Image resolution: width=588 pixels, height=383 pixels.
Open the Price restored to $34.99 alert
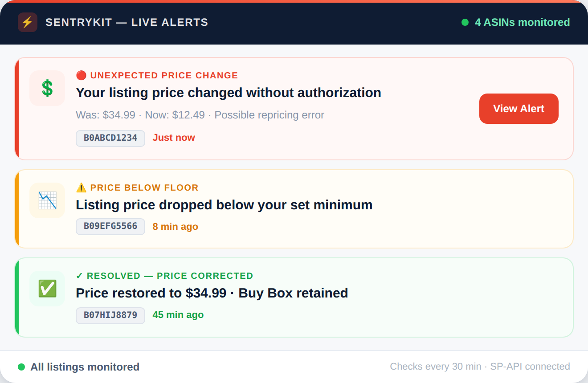[x=212, y=293]
